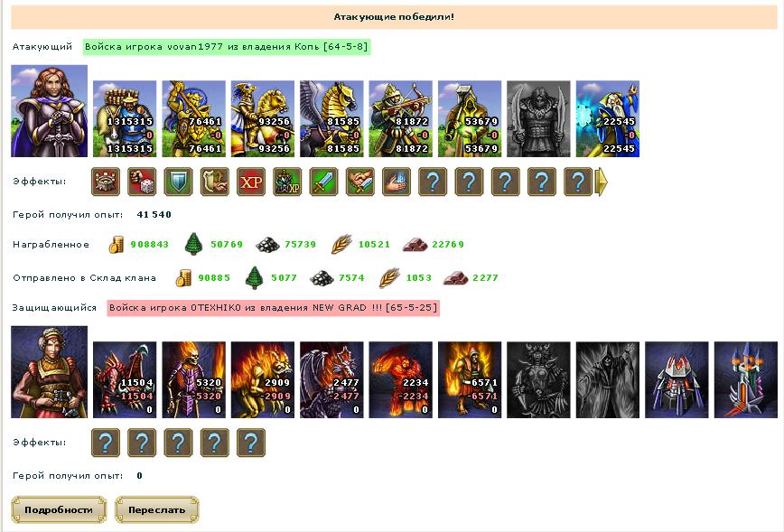Click the castle siege effect icon
Screen dimensions: 784x532
[x=106, y=182]
